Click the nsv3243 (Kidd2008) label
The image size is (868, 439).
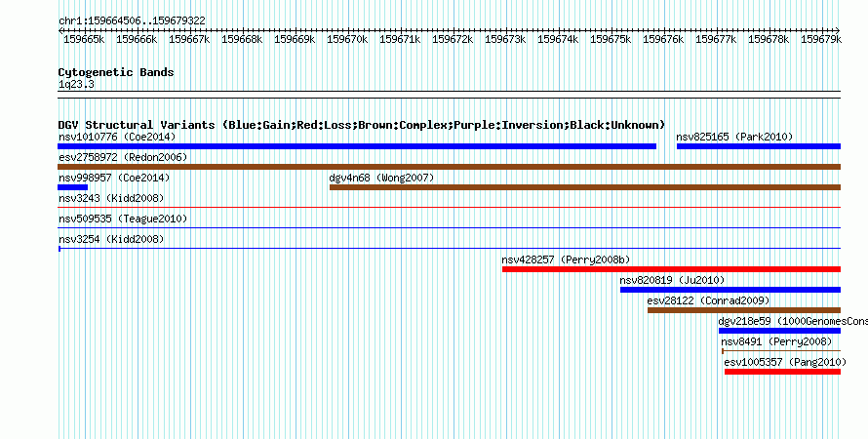[x=111, y=198]
